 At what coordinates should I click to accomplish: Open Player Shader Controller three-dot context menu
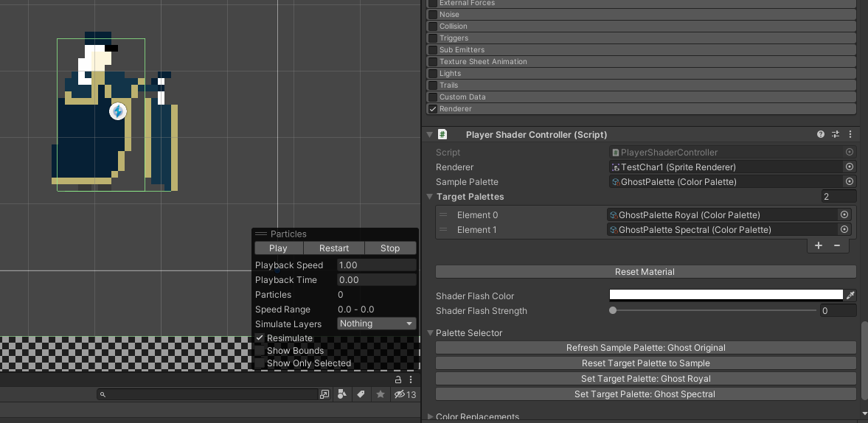point(850,135)
